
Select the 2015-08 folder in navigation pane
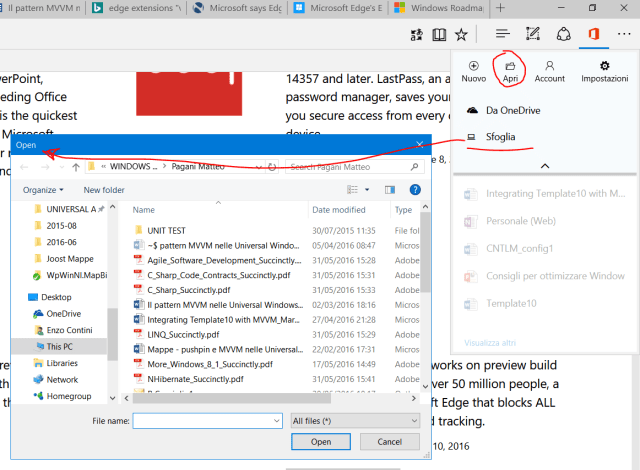tap(61, 226)
